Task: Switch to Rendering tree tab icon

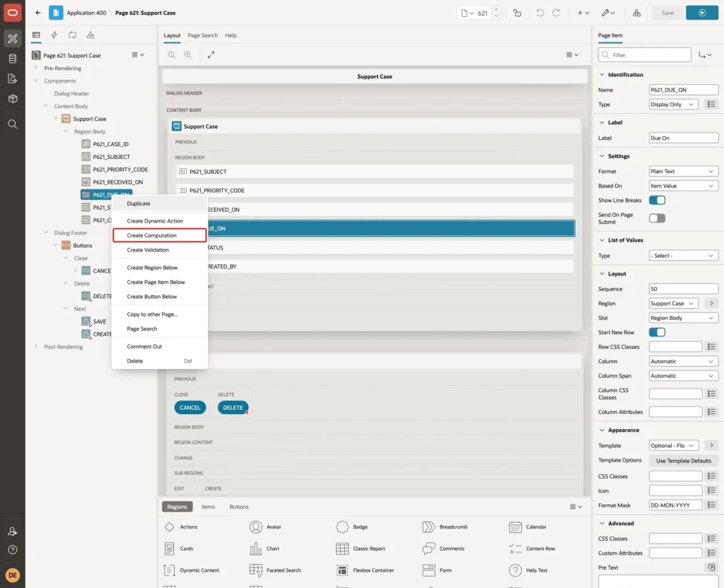Action: point(36,35)
